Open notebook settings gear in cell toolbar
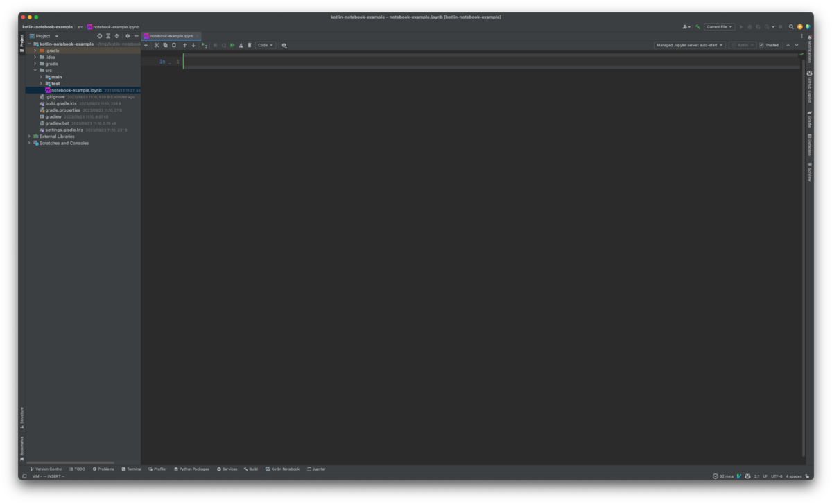The width and height of the screenshot is (832, 504). (x=284, y=45)
